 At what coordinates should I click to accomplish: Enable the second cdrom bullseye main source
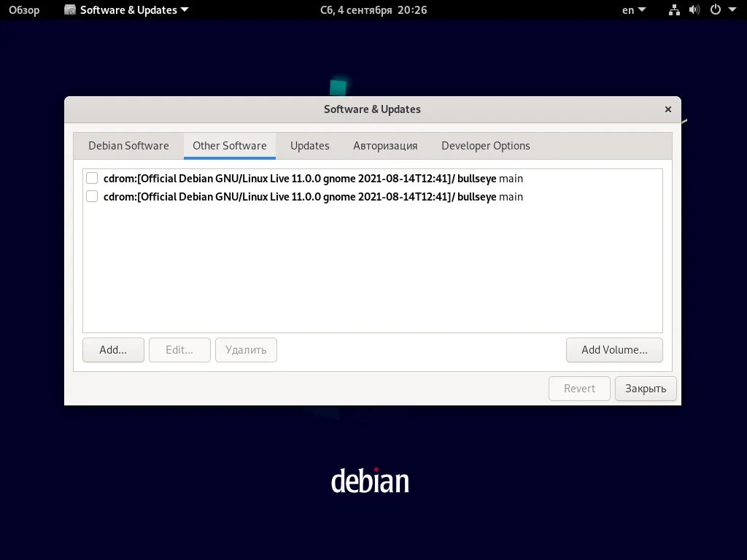pyautogui.click(x=91, y=196)
